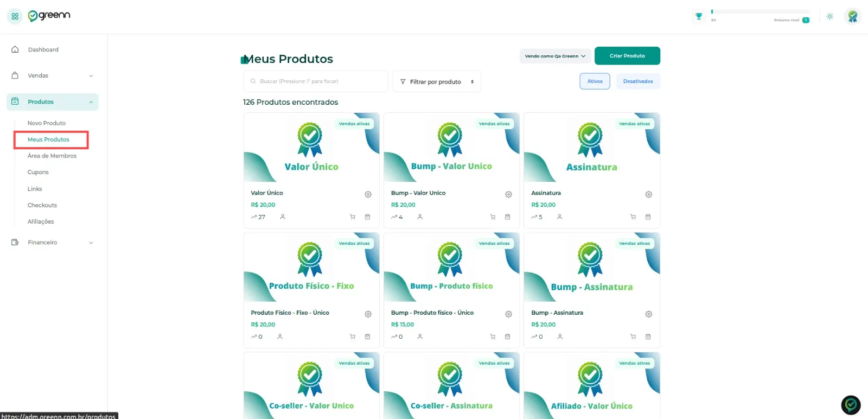Image resolution: width=868 pixels, height=419 pixels.
Task: Open Vendo como Qa Greenn dropdown
Action: [555, 56]
